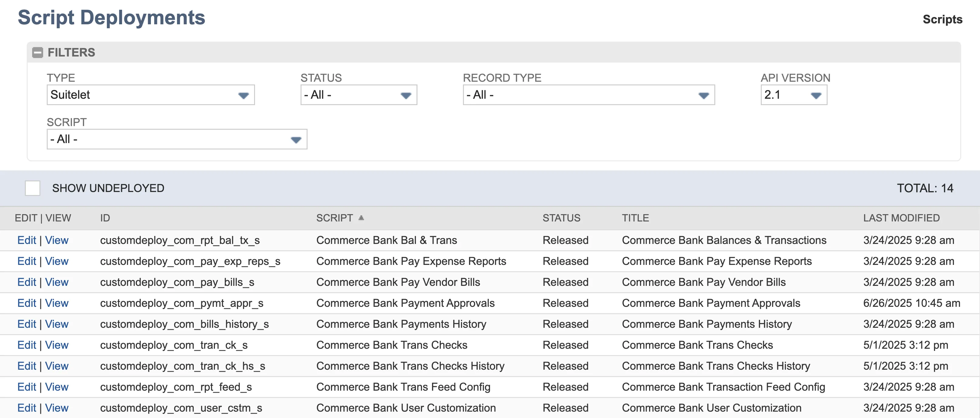The image size is (980, 418).
Task: Edit the Commerce Bank Pay Vendor Bills row
Action: pyautogui.click(x=27, y=282)
